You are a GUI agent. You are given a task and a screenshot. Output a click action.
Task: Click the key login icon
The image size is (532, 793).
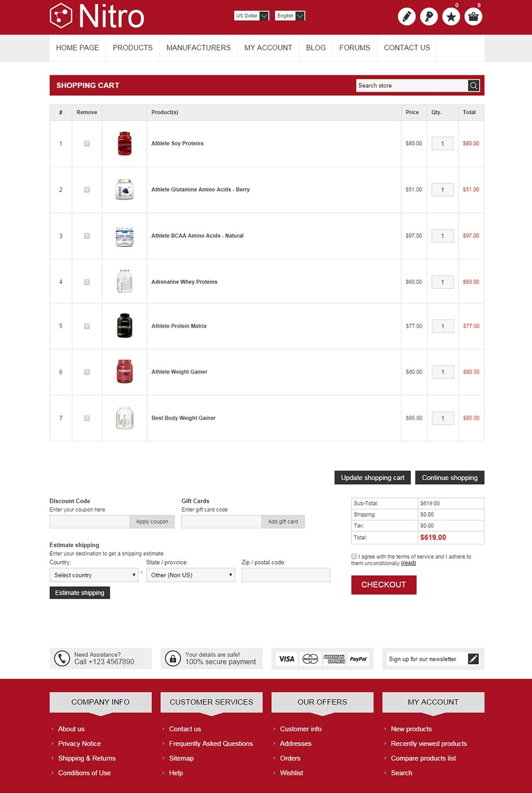[x=429, y=16]
